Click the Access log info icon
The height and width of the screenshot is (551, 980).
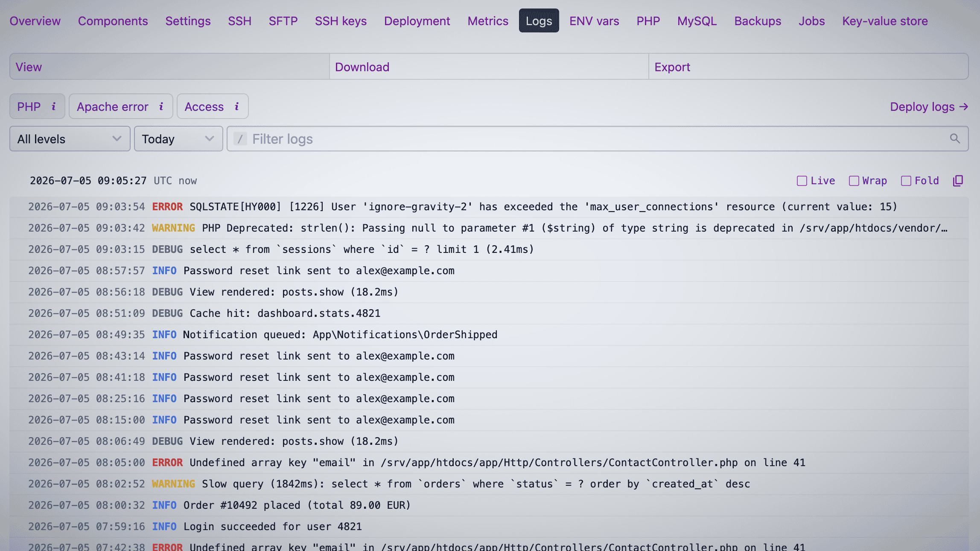tap(237, 107)
